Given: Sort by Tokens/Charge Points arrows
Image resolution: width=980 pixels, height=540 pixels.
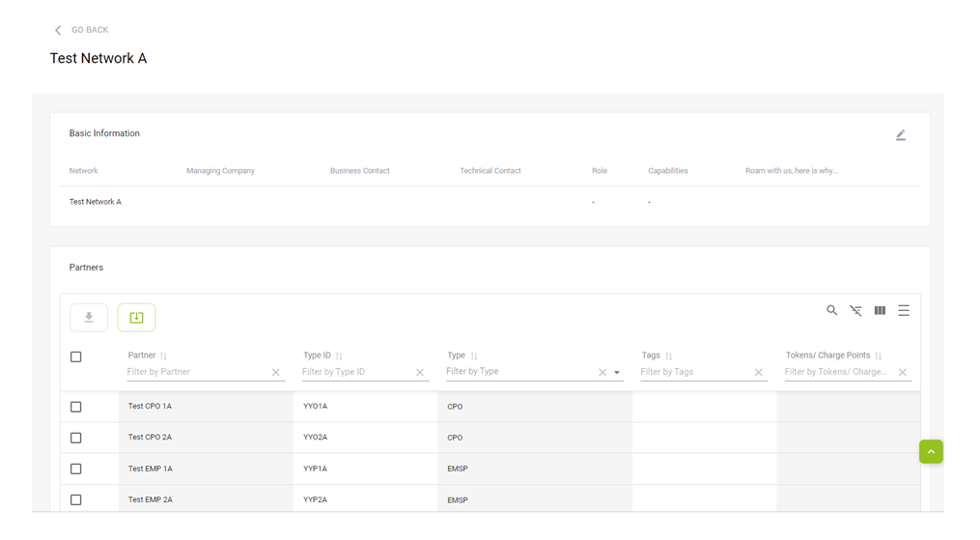Looking at the screenshot, I should click(878, 356).
